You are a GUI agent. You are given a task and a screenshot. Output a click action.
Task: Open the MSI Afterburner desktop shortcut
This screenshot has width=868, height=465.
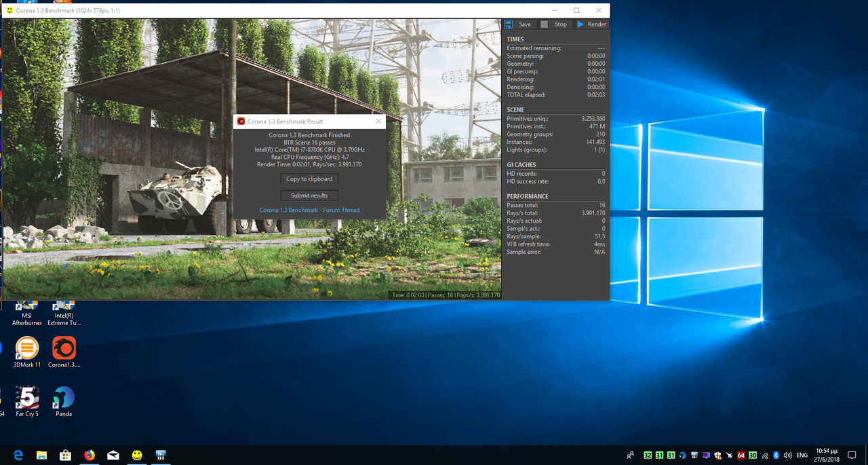pos(27,312)
